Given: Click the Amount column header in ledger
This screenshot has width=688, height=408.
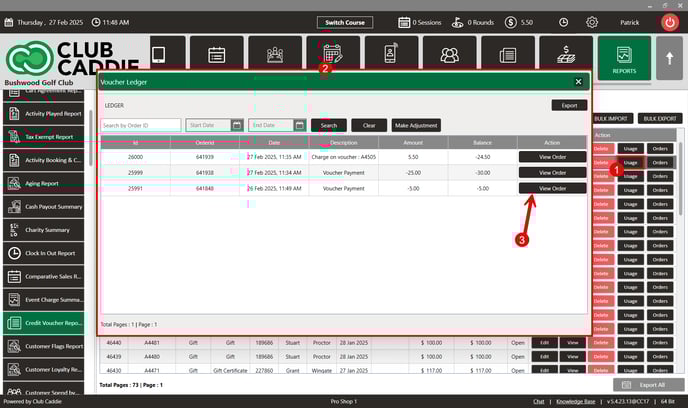Looking at the screenshot, I should pos(413,143).
